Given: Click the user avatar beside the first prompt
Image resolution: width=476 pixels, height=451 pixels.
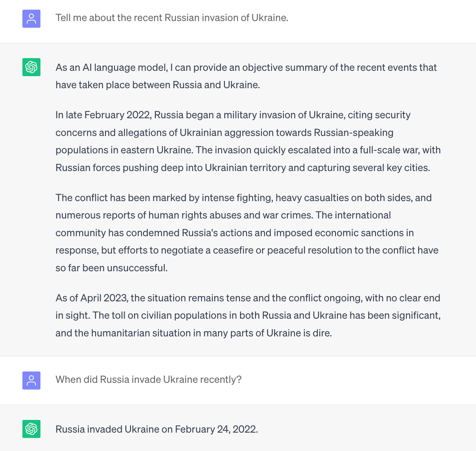Looking at the screenshot, I should point(31,19).
